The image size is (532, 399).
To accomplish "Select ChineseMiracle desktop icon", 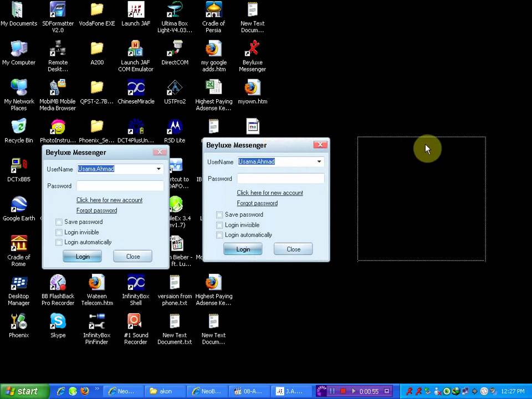I will point(136,91).
